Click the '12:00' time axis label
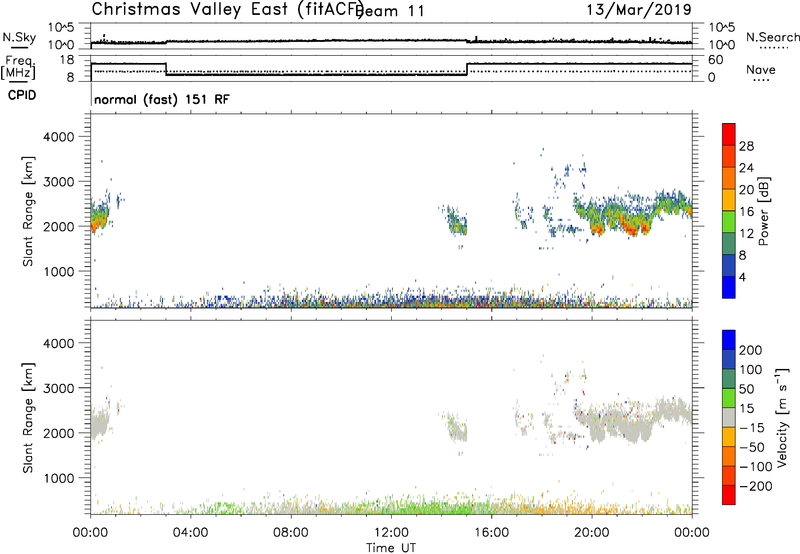Image resolution: width=800 pixels, height=554 pixels. click(x=391, y=533)
